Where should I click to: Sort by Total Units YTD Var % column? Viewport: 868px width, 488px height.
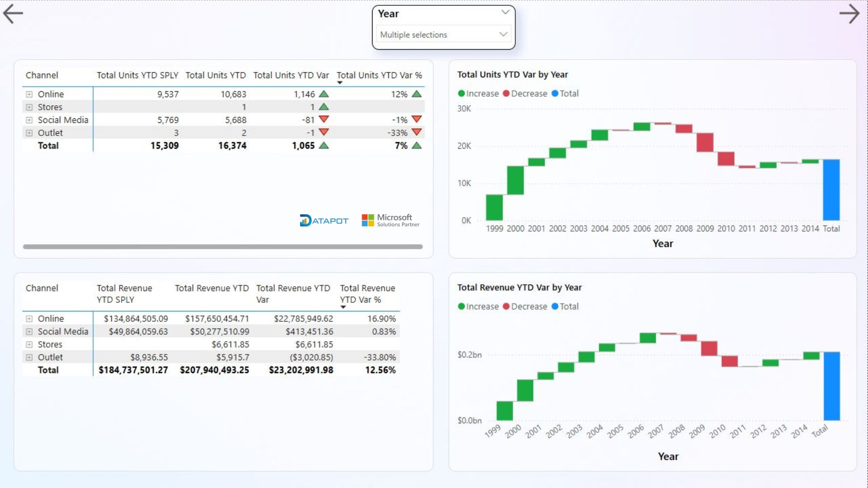(x=379, y=75)
